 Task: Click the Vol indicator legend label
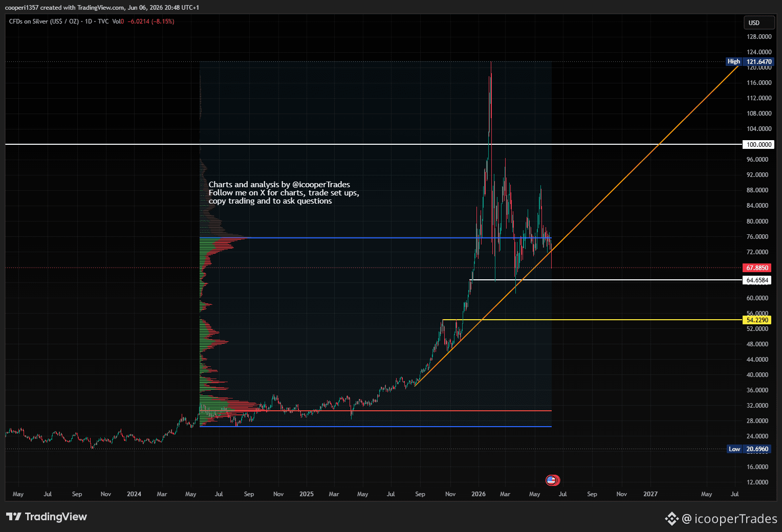click(x=117, y=21)
